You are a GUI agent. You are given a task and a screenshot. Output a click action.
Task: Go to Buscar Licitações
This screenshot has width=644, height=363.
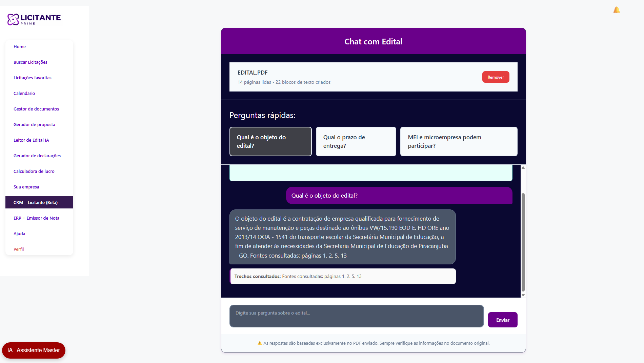point(31,62)
